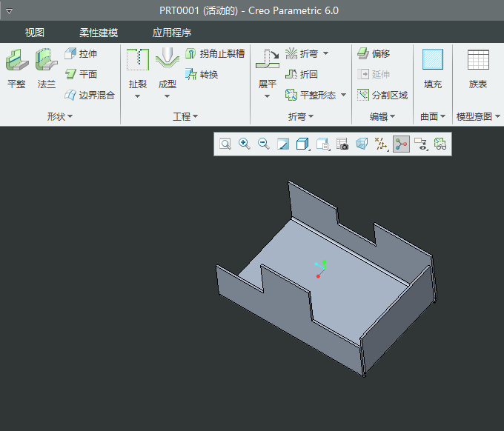Switch to the 视图 ribbon tab
The image size is (504, 431).
[x=35, y=33]
